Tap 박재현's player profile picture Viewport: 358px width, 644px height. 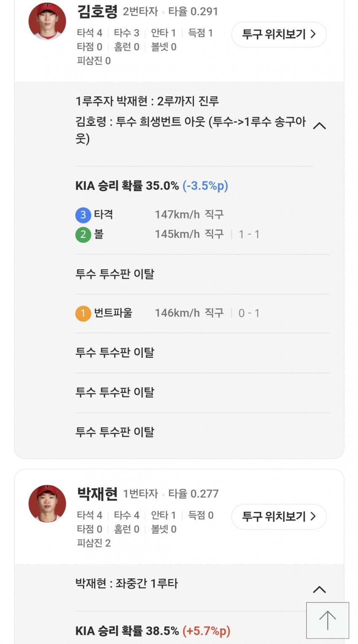coord(47,503)
